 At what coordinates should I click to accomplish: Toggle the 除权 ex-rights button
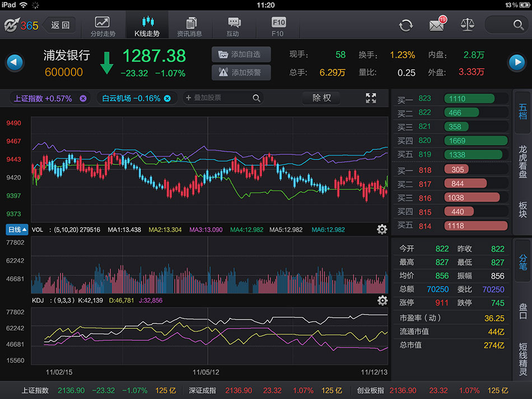[321, 98]
